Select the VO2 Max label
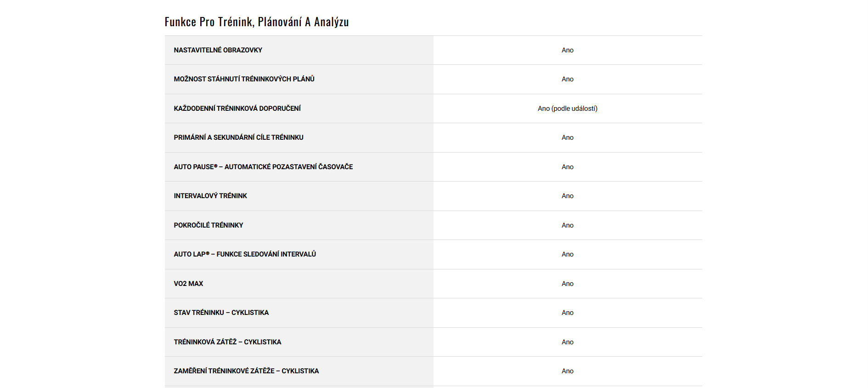This screenshot has height=388, width=868. (188, 284)
